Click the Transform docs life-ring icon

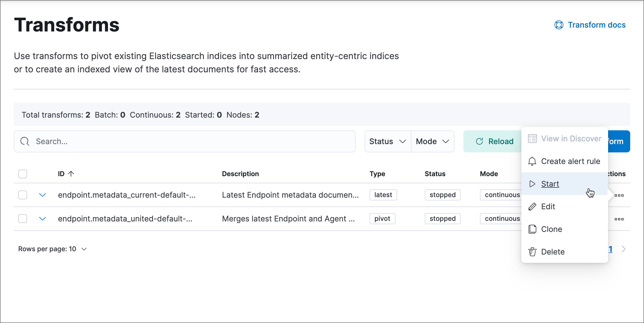click(559, 25)
